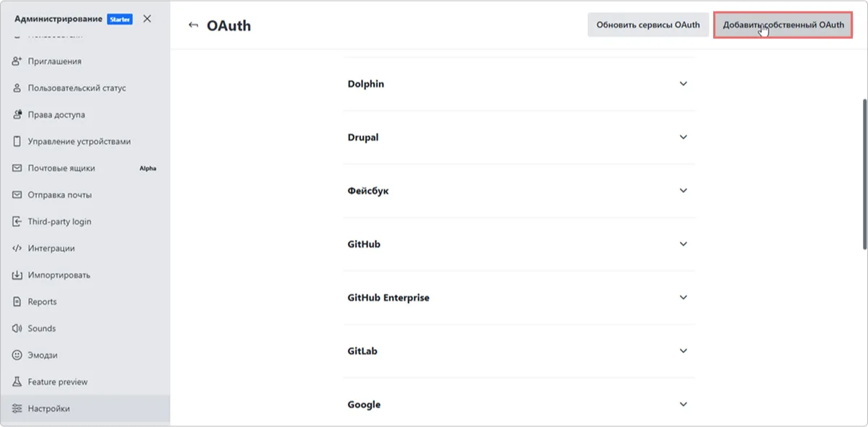The image size is (868, 427).
Task: Click Обновить сервисы OAuth button
Action: [647, 25]
